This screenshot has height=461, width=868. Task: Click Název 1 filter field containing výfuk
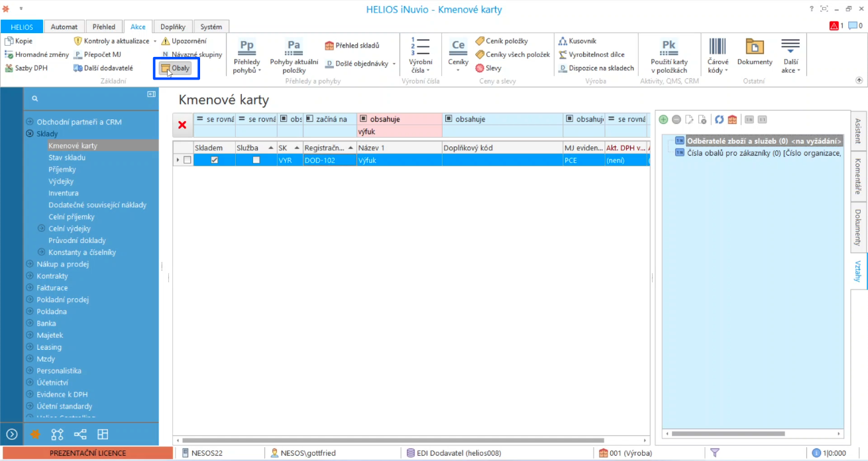coord(400,131)
